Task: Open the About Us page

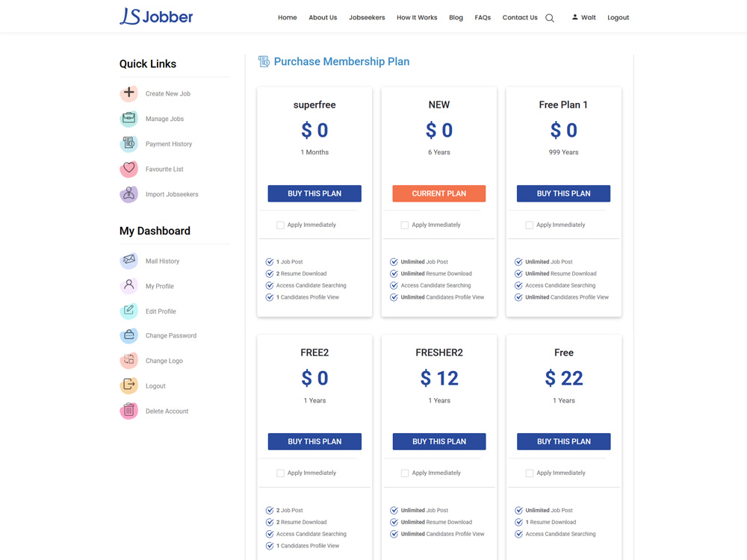Action: coord(323,18)
